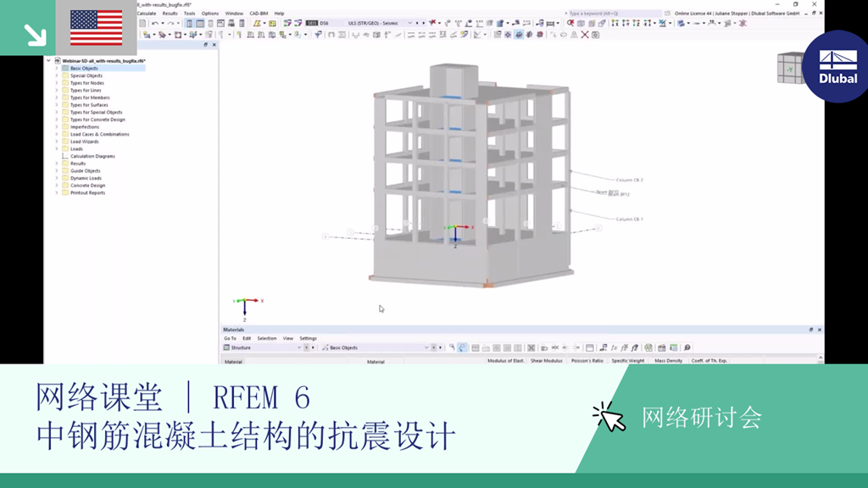
Task: Expand Load Cases & Combinations node
Action: (x=57, y=134)
